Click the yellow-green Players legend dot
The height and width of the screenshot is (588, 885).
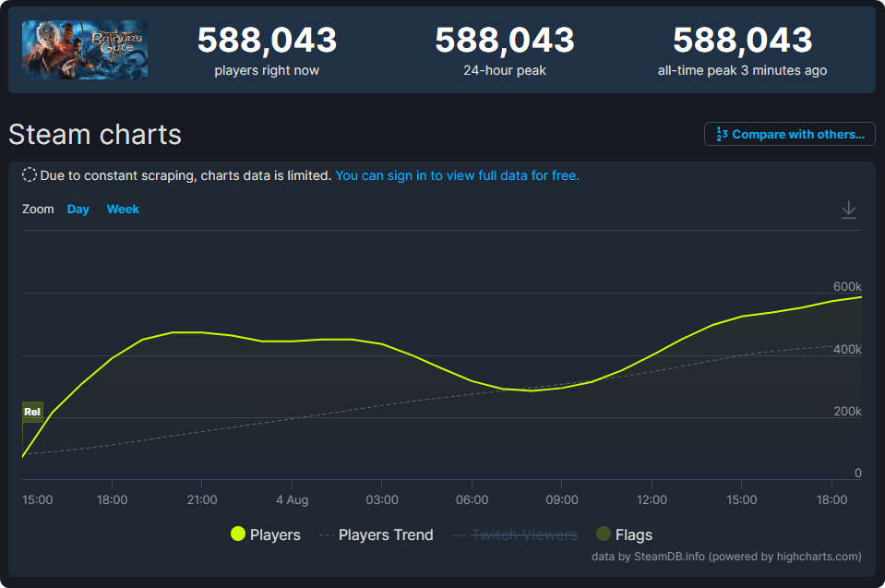[x=238, y=534]
